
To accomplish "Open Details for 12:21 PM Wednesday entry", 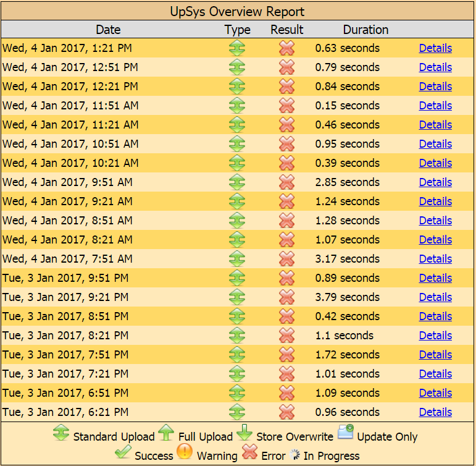I will point(435,87).
